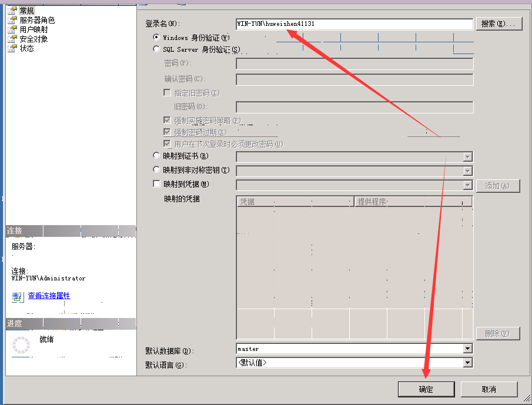Enable the 映射到凭据 checkbox
Viewport: 532px width, 405px height.
click(x=156, y=184)
